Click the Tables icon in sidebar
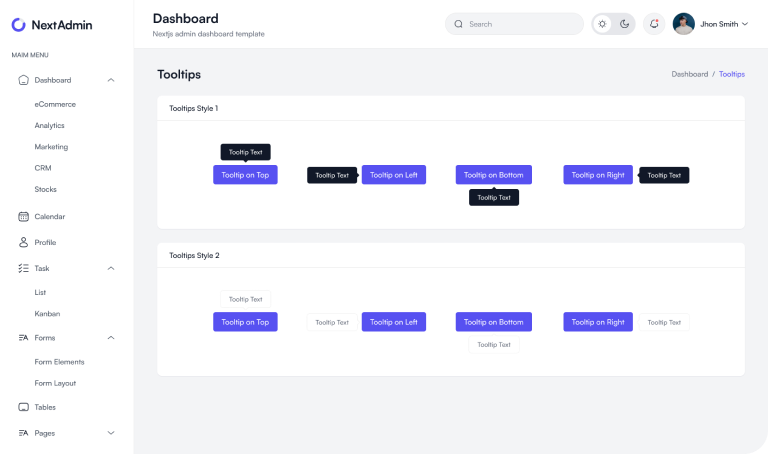Screen dimensions: 768x454 (24, 407)
